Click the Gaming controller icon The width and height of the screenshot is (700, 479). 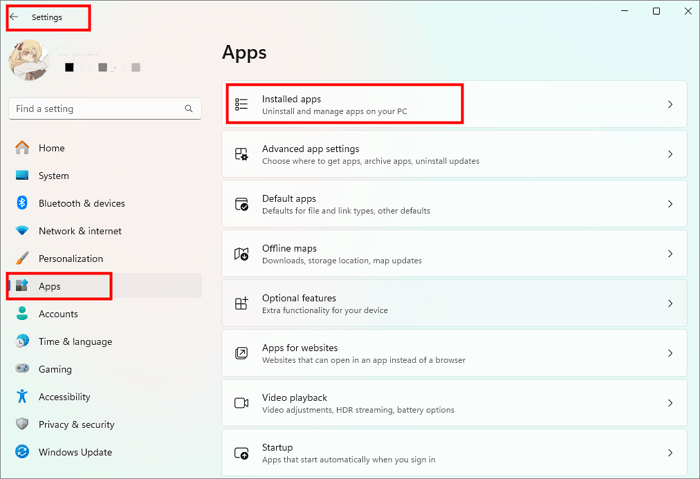click(22, 369)
